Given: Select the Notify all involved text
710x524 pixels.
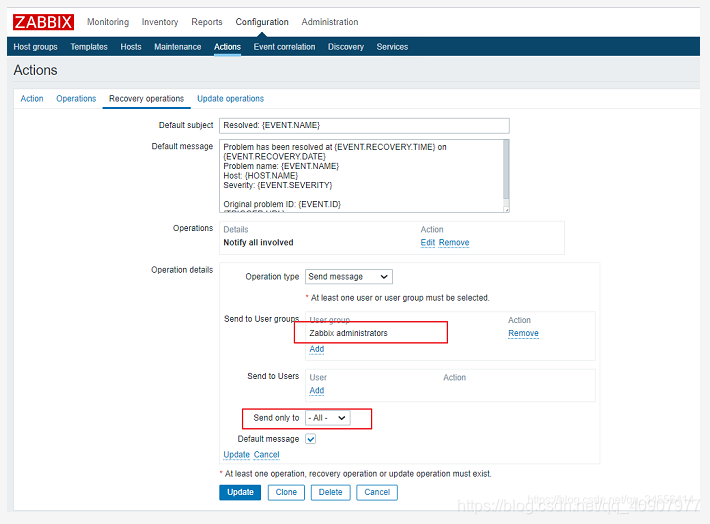Looking at the screenshot, I should point(258,242).
